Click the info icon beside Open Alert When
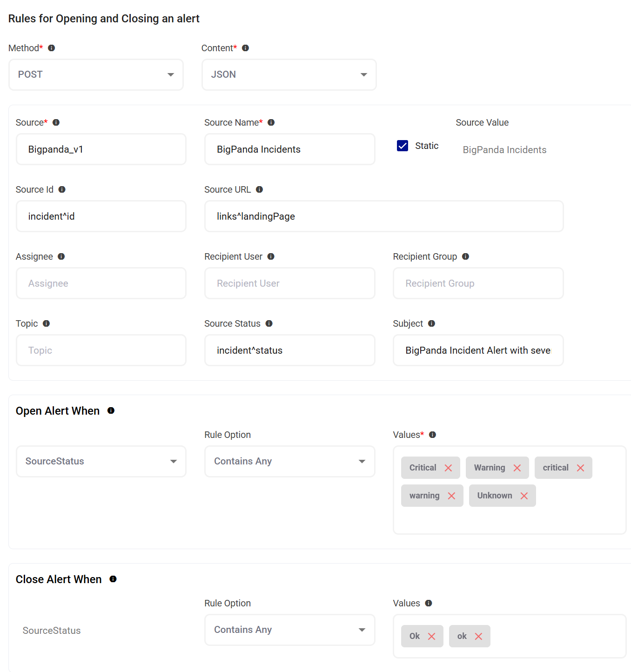Image resolution: width=631 pixels, height=672 pixels. click(x=111, y=410)
